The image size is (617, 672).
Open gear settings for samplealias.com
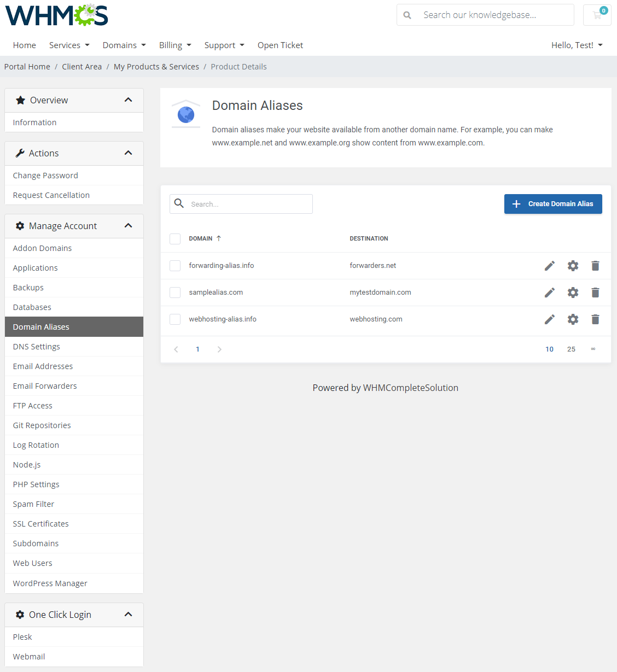(573, 293)
